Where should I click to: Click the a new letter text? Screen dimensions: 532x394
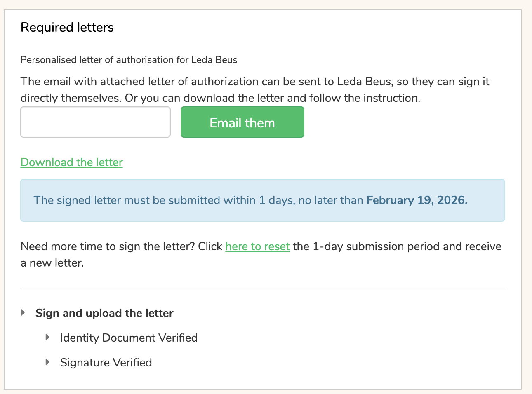[52, 263]
